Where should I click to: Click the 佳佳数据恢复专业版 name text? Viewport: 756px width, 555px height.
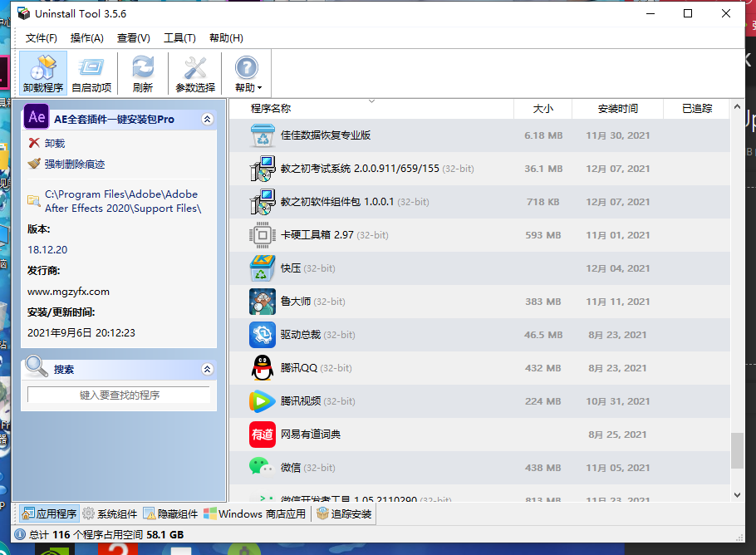pos(326,135)
